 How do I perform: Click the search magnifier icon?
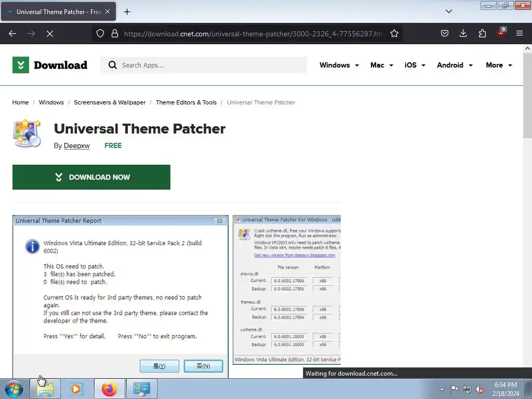112,65
